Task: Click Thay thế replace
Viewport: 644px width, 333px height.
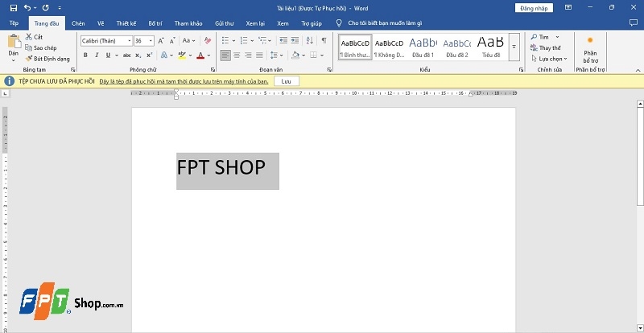Action: coord(546,47)
